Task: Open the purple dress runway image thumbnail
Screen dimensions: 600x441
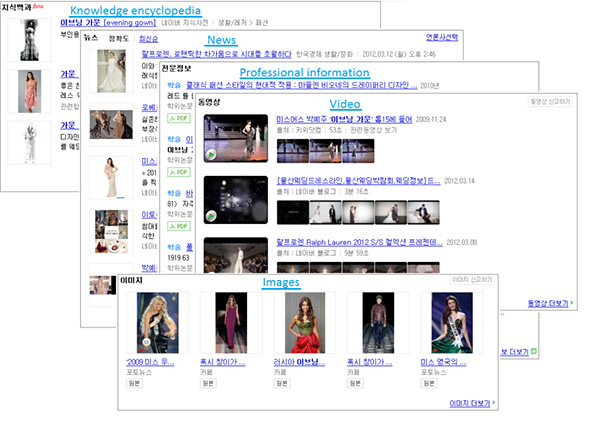Action: pyautogui.click(x=231, y=323)
